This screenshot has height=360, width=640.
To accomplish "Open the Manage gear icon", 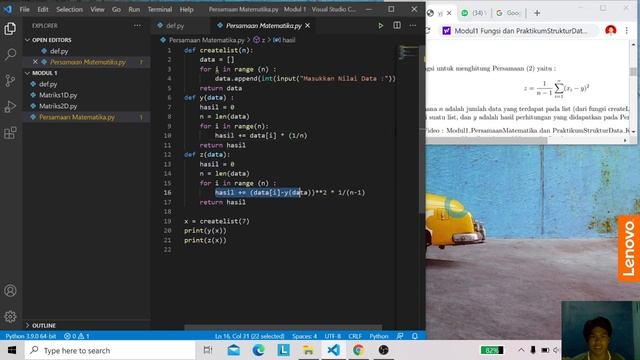I will [10, 316].
